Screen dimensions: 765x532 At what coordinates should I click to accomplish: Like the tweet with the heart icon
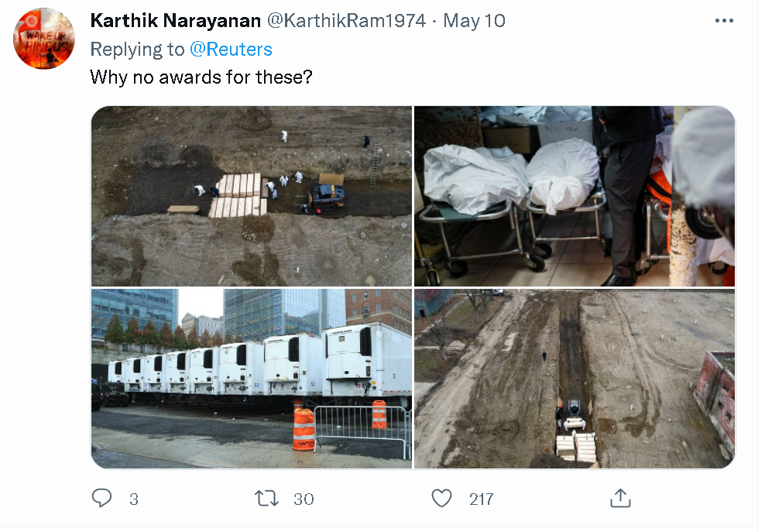441,498
